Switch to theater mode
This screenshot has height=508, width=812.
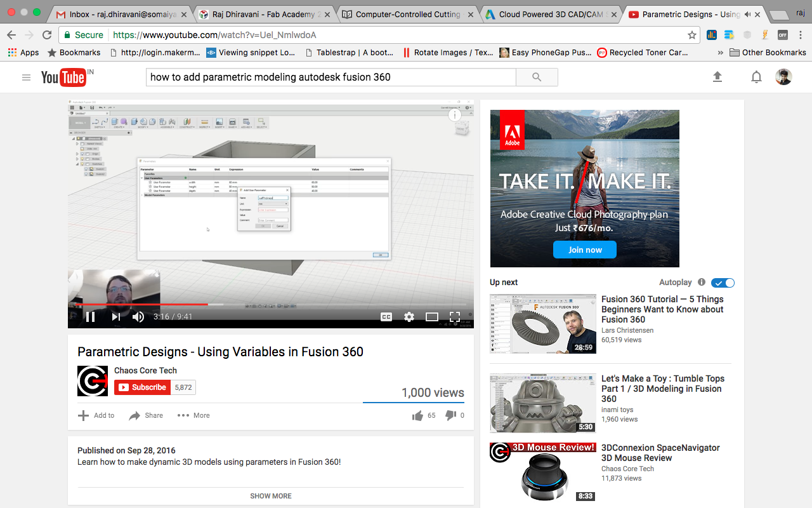click(432, 317)
